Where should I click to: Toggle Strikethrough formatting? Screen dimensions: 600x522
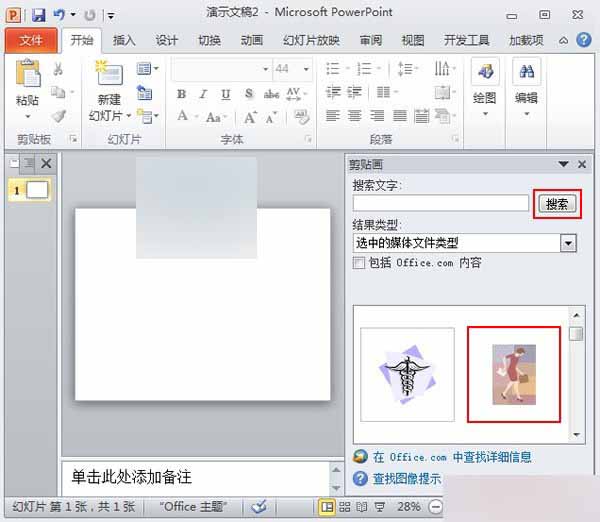(x=271, y=94)
